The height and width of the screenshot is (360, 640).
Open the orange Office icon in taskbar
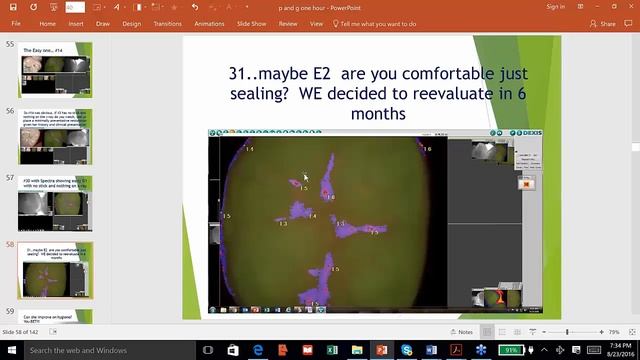(x=282, y=350)
